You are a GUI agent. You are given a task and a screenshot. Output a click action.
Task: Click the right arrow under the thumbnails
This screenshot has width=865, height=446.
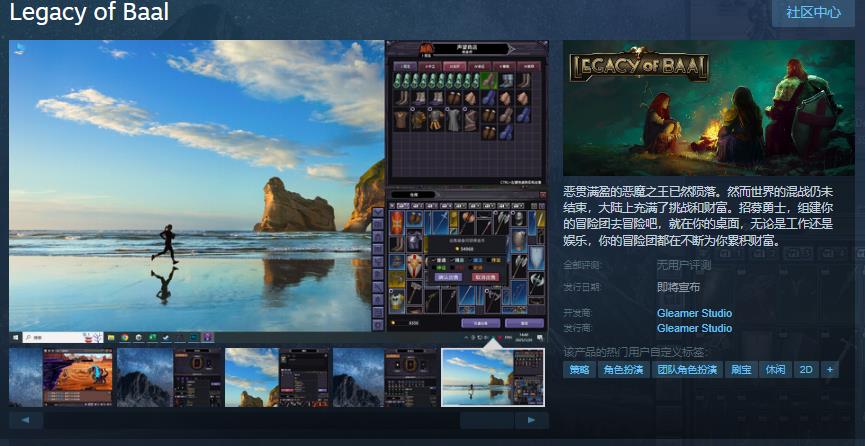pos(531,420)
